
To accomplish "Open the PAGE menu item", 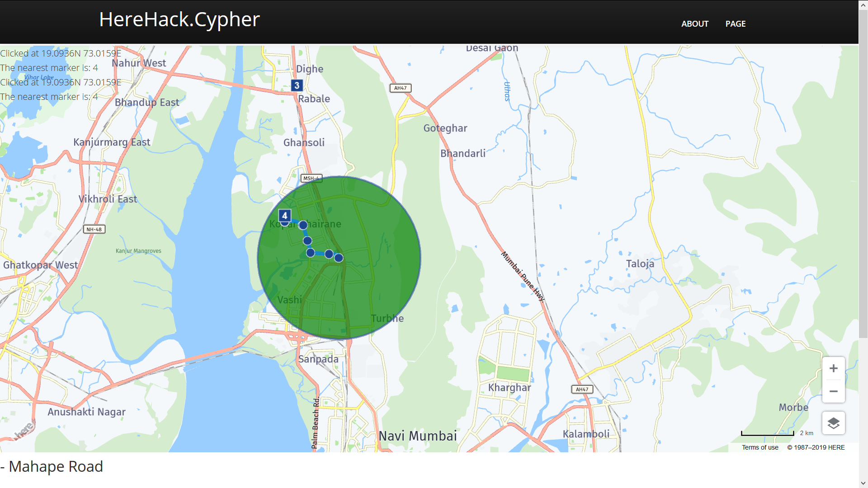I will click(x=735, y=24).
